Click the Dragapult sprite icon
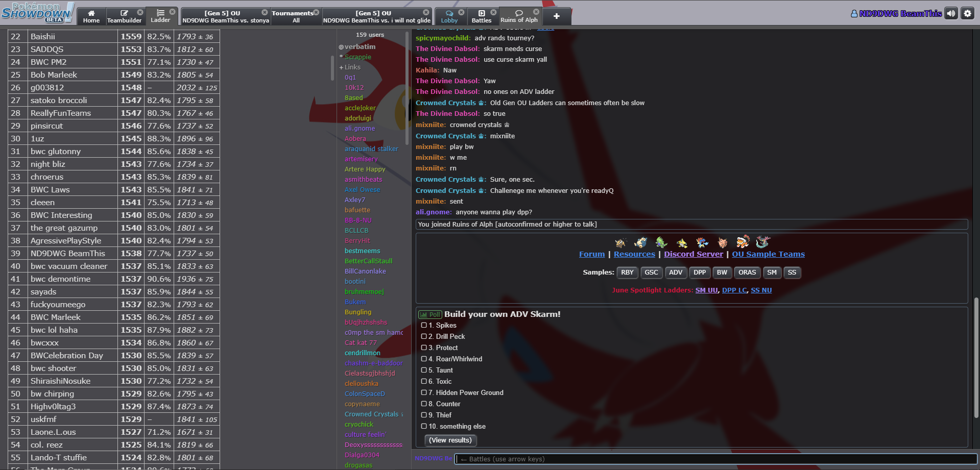This screenshot has width=980, height=470. click(x=763, y=241)
